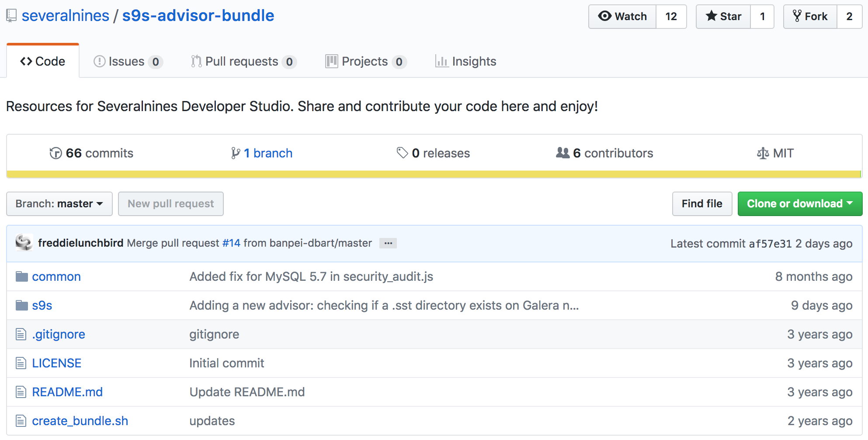
Task: Open the create_bundle.sh file
Action: [x=80, y=421]
